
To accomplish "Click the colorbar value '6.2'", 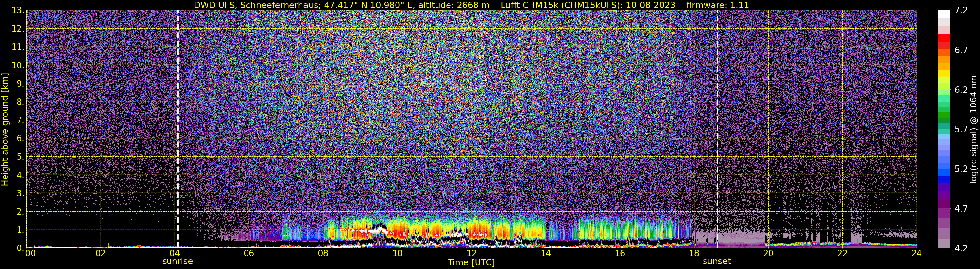I will click(x=961, y=90).
